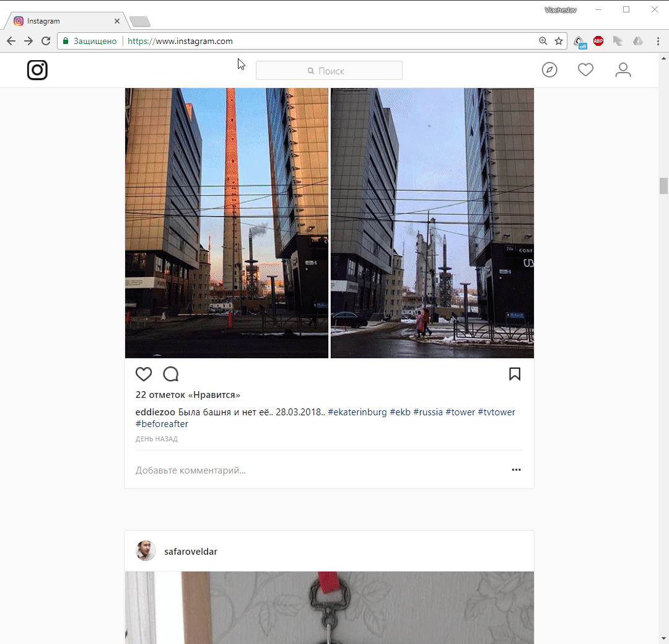Click the #ekb hashtag

[400, 412]
